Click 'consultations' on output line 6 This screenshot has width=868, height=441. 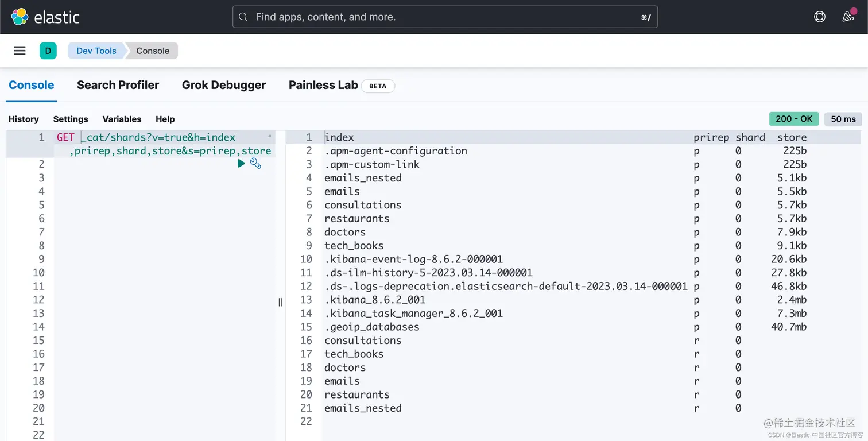[363, 205]
